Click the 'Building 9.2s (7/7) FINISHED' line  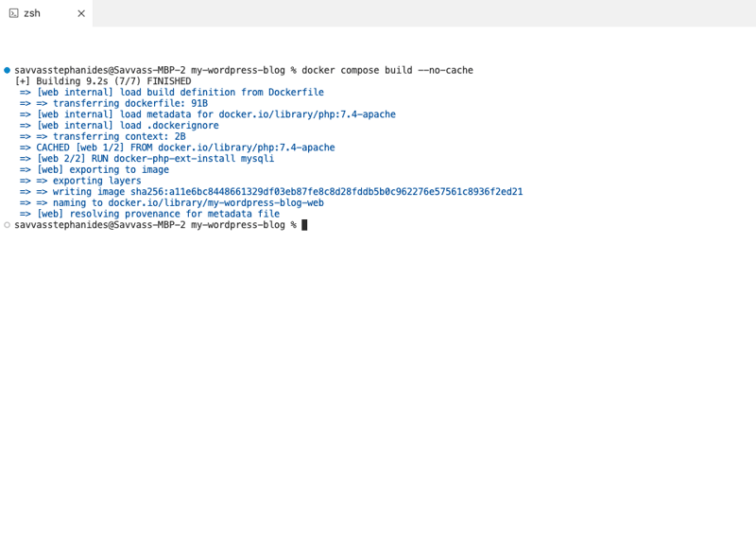point(103,81)
